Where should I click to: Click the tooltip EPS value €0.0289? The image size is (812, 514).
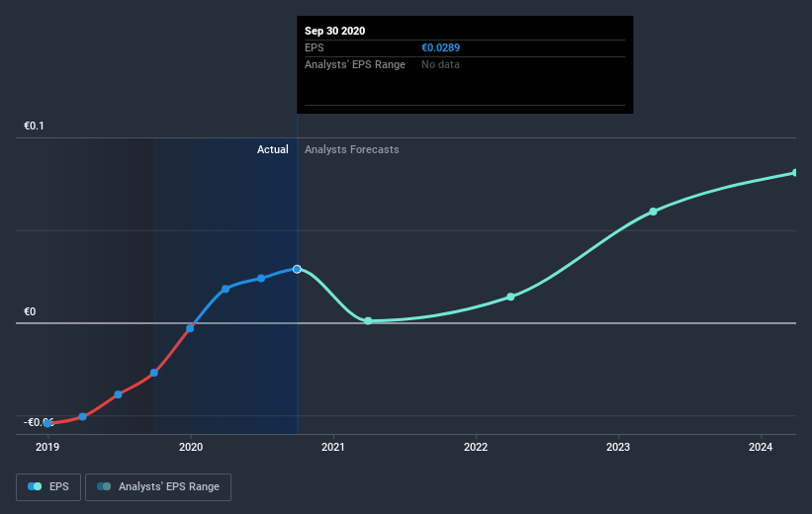click(x=440, y=47)
